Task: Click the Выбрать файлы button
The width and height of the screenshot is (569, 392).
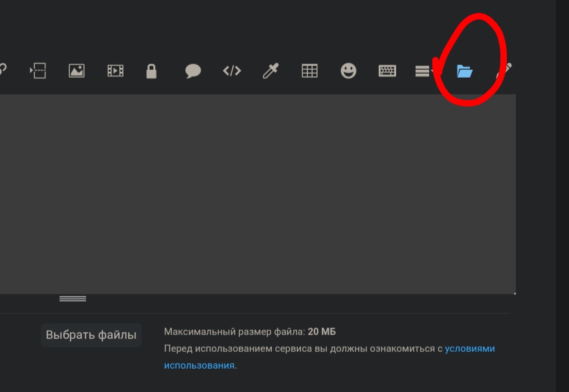Action: pos(91,335)
